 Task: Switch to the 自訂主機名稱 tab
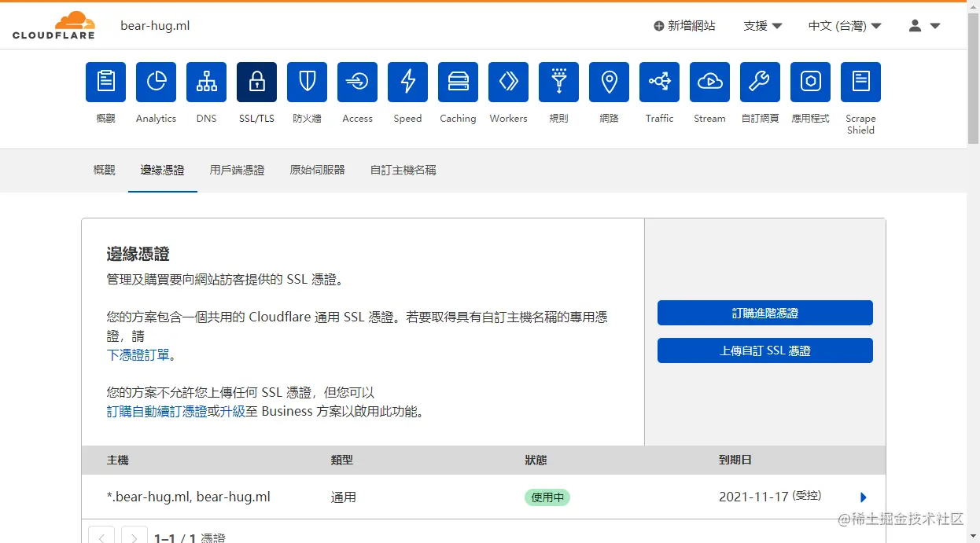tap(403, 170)
